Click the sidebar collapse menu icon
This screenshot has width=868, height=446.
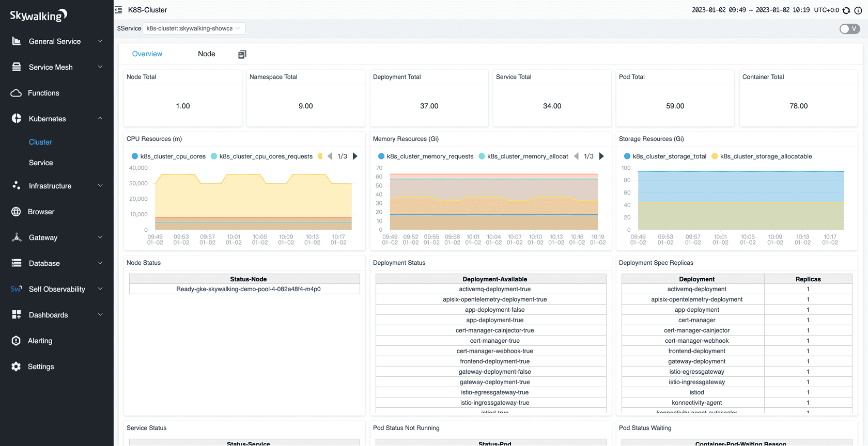pos(118,10)
